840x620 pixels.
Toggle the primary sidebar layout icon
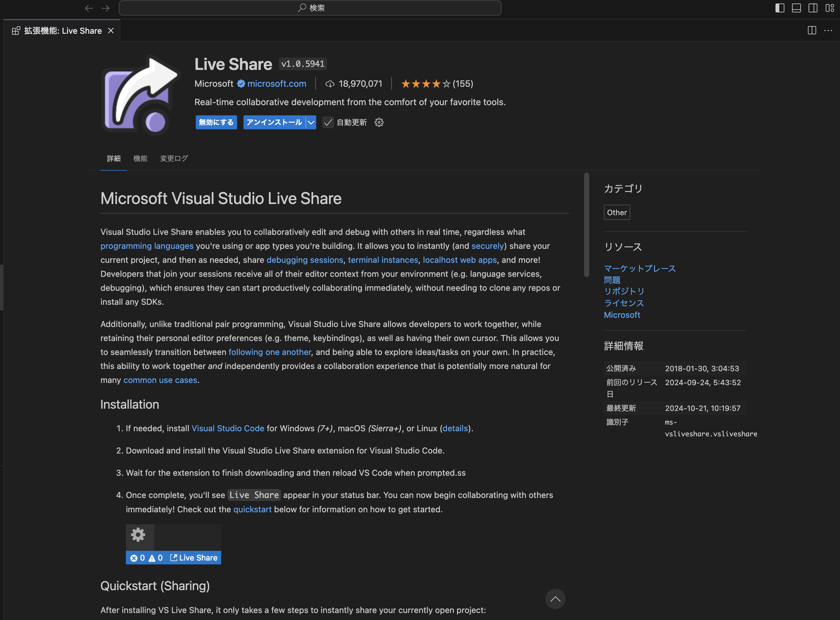pyautogui.click(x=780, y=8)
